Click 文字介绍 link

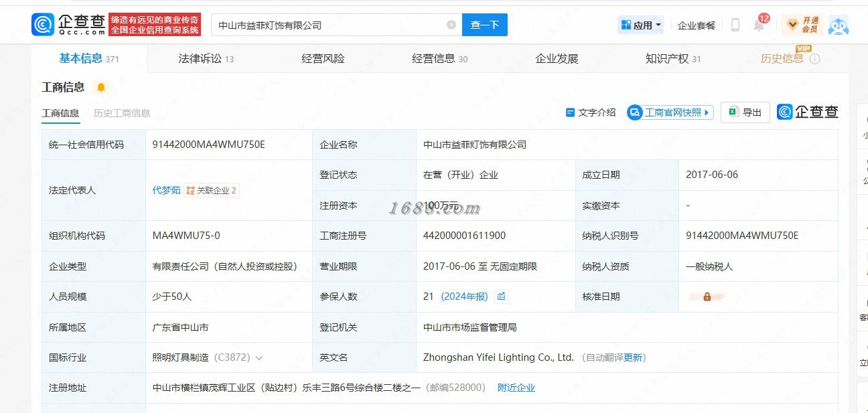[591, 112]
